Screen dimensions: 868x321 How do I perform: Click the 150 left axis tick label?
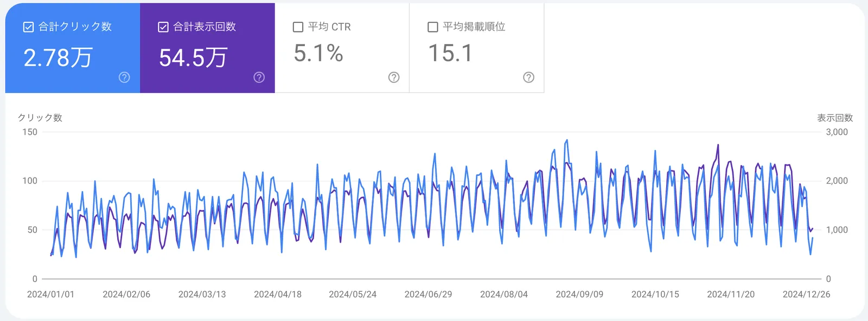click(x=30, y=132)
